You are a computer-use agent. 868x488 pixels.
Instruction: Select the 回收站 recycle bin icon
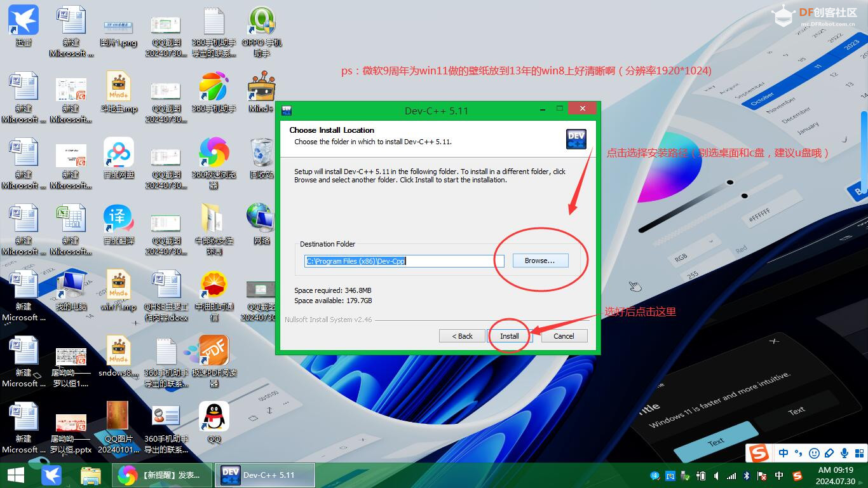click(261, 158)
